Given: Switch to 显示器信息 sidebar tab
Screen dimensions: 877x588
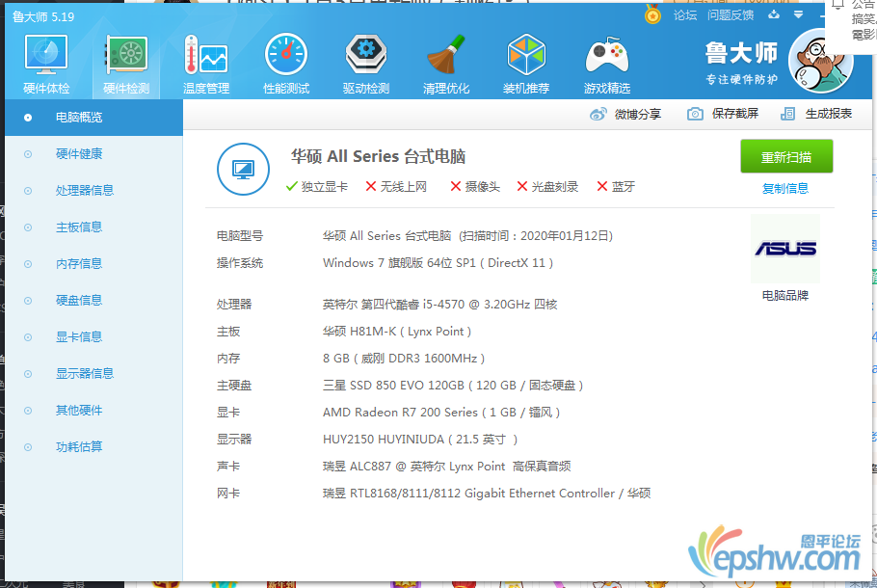Looking at the screenshot, I should [x=94, y=374].
